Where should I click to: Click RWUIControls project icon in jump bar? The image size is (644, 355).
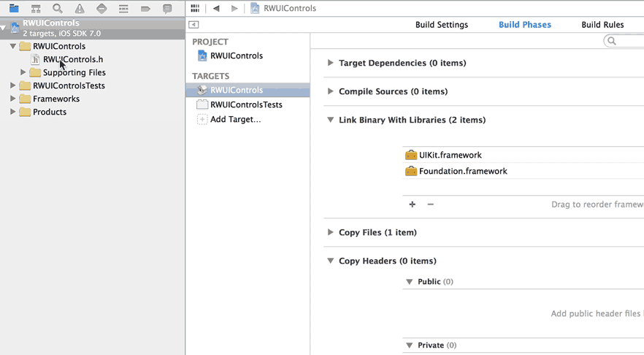tap(255, 8)
